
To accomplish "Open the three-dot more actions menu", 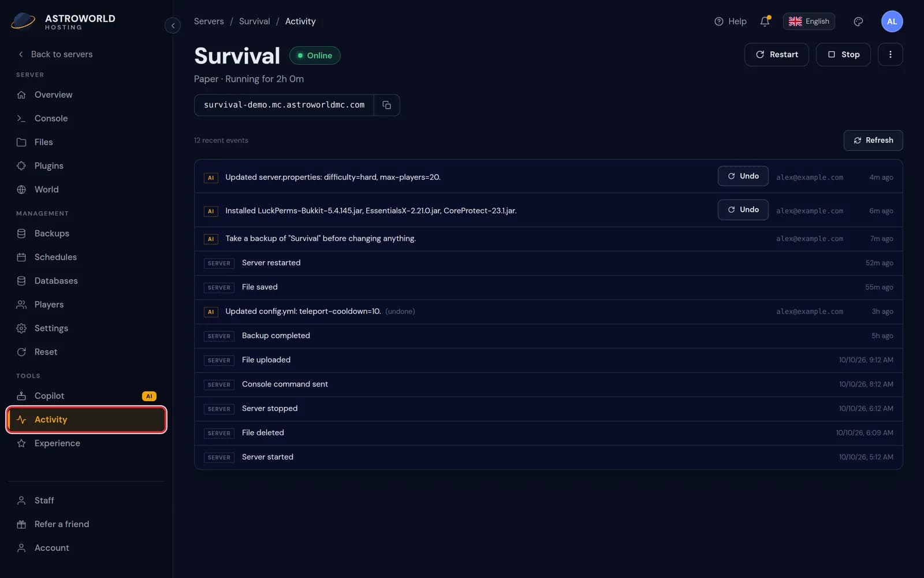I will pyautogui.click(x=890, y=54).
